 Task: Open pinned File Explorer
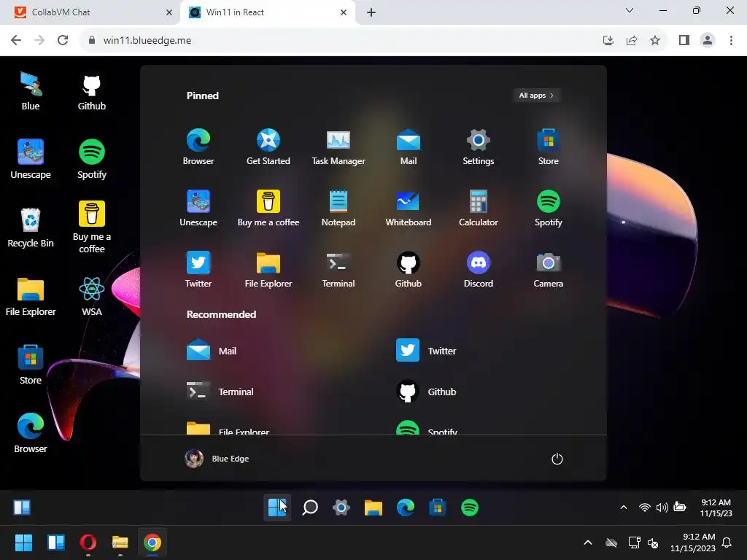268,269
